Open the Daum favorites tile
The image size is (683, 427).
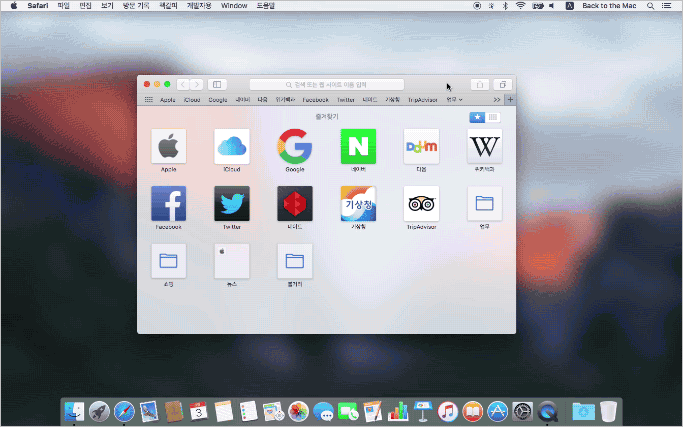[421, 146]
